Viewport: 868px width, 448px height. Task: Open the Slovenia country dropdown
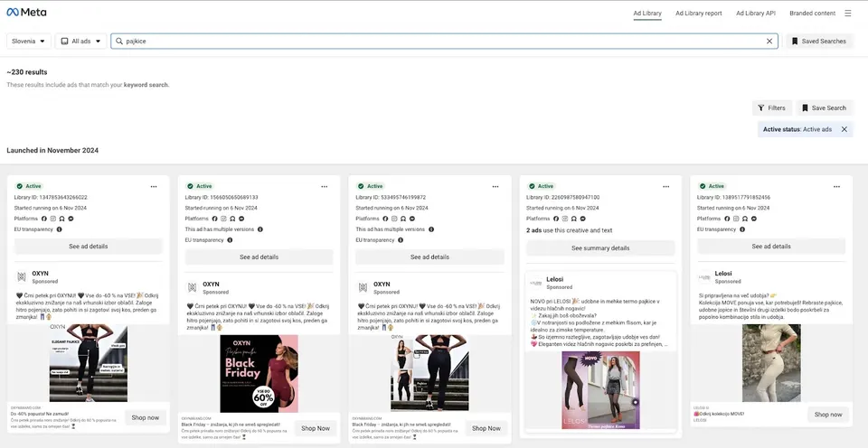point(29,41)
